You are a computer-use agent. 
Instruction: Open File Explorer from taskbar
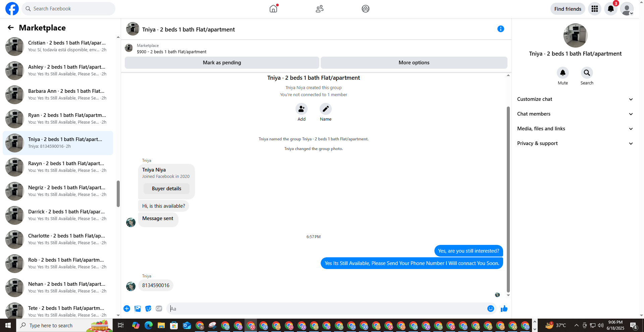pos(161,325)
